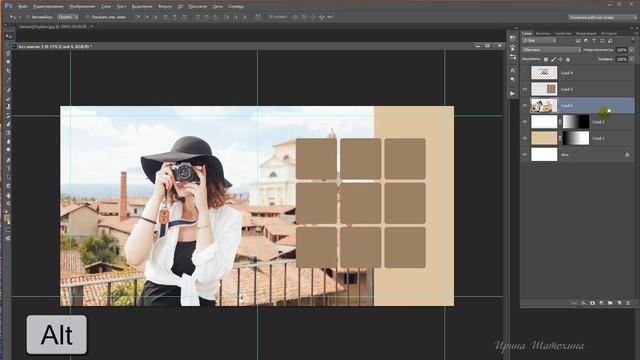Screen dimensions: 640x360
Task: Open the workspace switcher dropdown
Action: coord(602,17)
